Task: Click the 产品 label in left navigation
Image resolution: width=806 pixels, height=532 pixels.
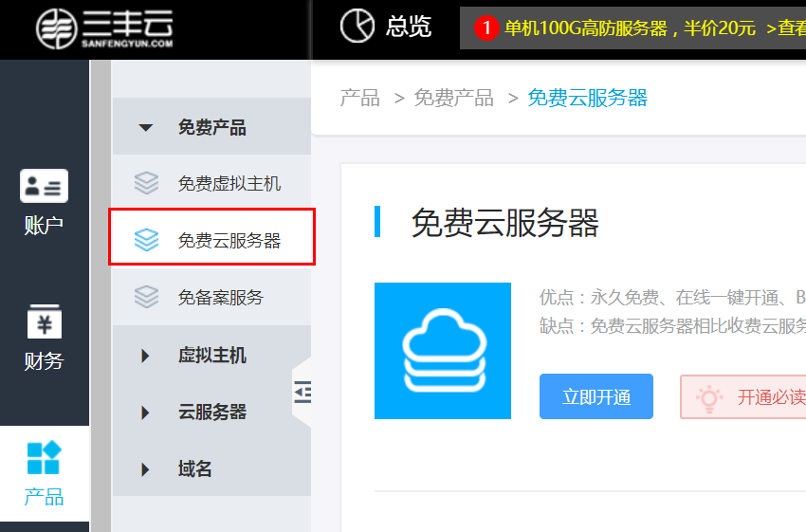Action: pyautogui.click(x=45, y=497)
